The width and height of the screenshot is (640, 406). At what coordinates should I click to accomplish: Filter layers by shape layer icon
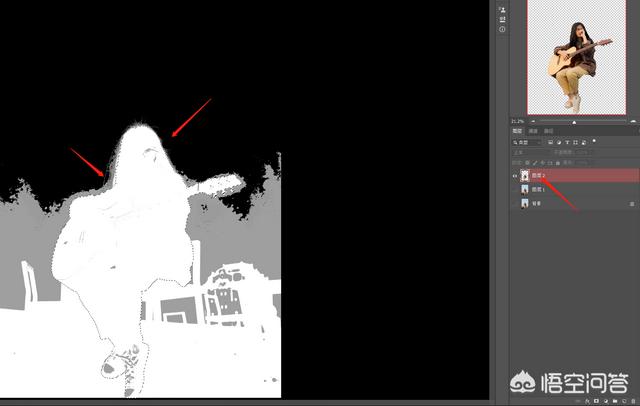(575, 142)
